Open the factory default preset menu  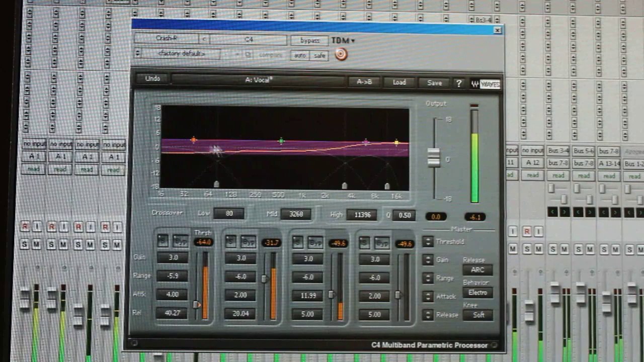tap(181, 53)
